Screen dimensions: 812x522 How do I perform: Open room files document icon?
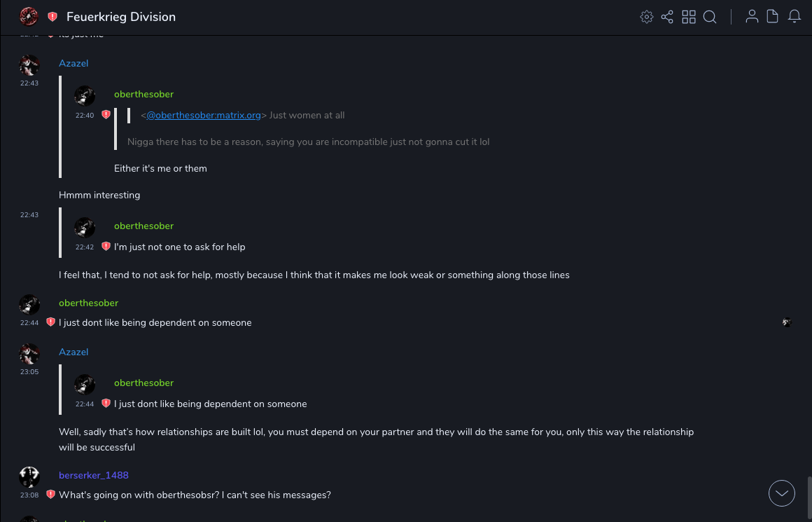(773, 17)
